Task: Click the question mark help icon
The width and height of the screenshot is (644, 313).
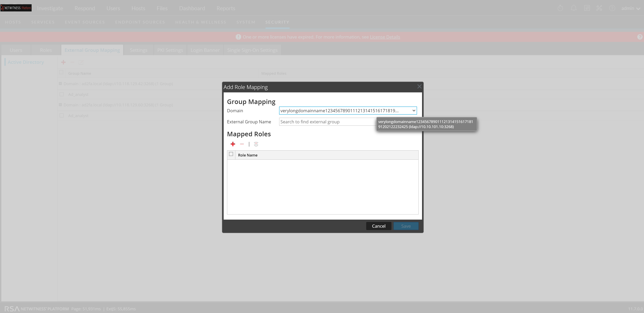Action: (612, 8)
